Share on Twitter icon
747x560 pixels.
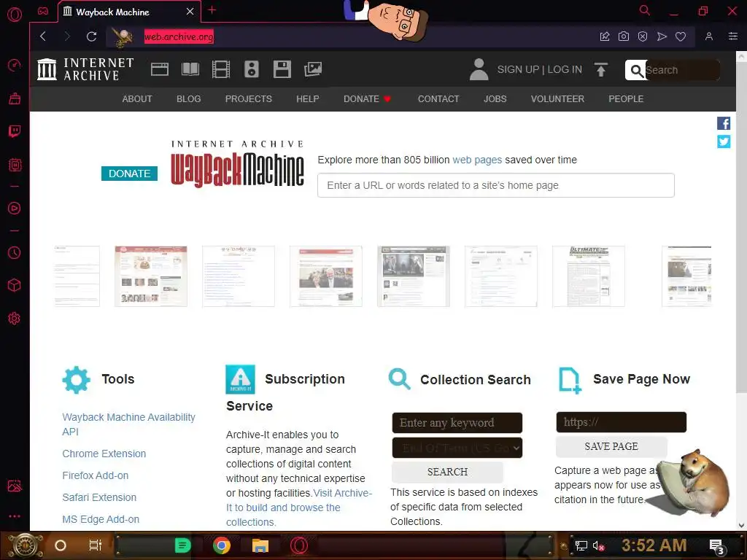(x=723, y=141)
